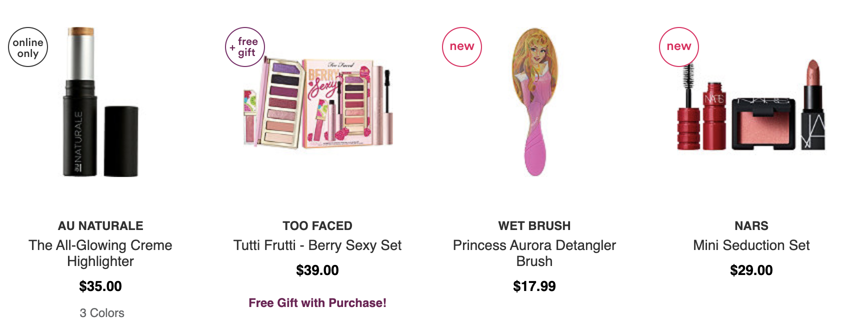Click the 'new' badge on Wet Brush
This screenshot has width=868, height=324.
(462, 47)
